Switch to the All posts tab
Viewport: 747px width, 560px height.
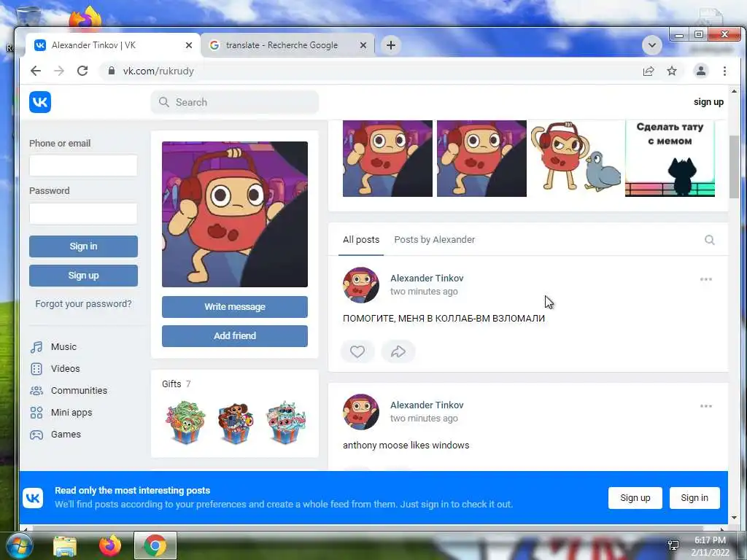[361, 239]
